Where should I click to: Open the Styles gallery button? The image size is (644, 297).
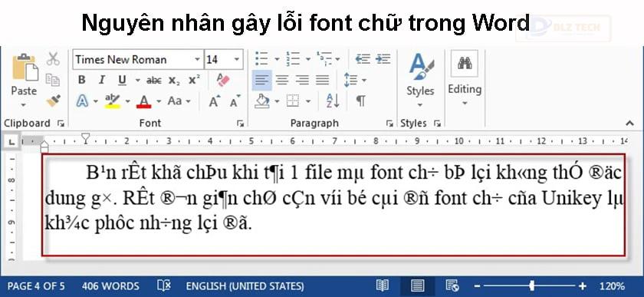420,81
